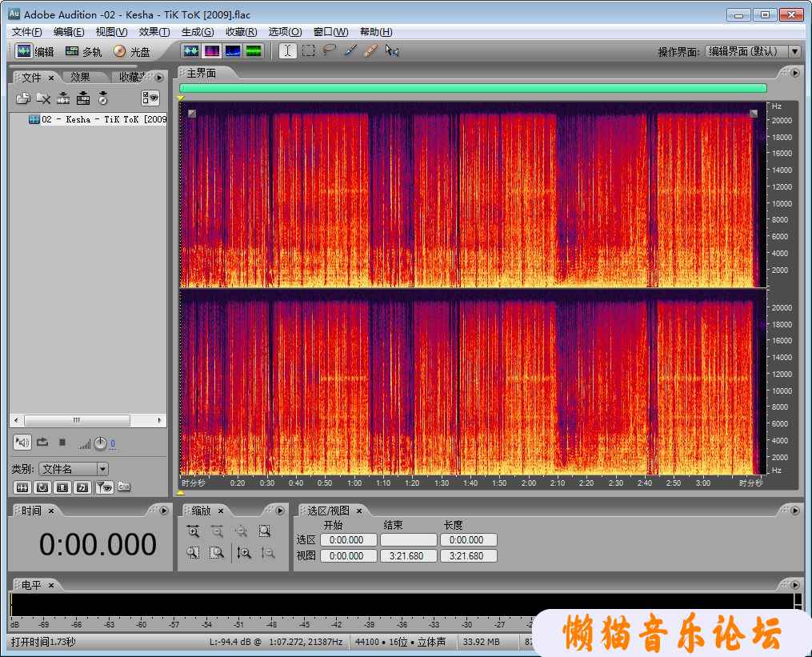Switch to 收藏夹 tab in left panel
This screenshot has height=657, width=812.
tap(131, 77)
